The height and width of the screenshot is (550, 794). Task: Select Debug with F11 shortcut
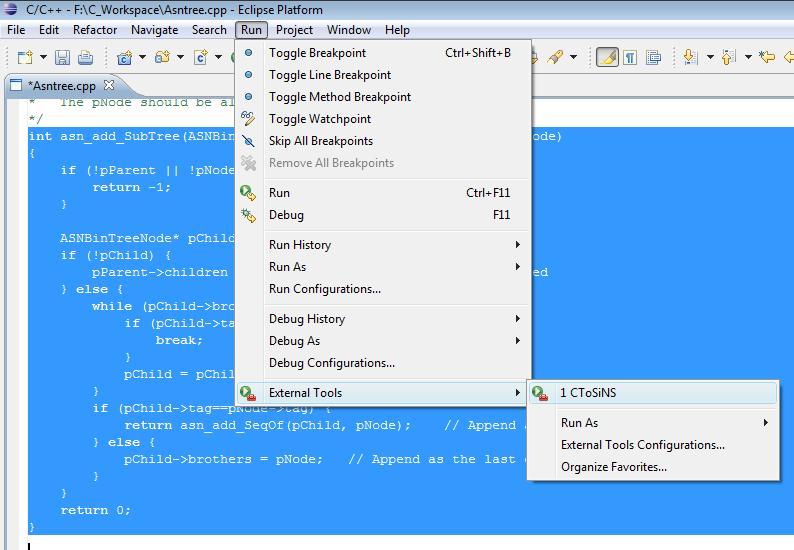coord(383,215)
